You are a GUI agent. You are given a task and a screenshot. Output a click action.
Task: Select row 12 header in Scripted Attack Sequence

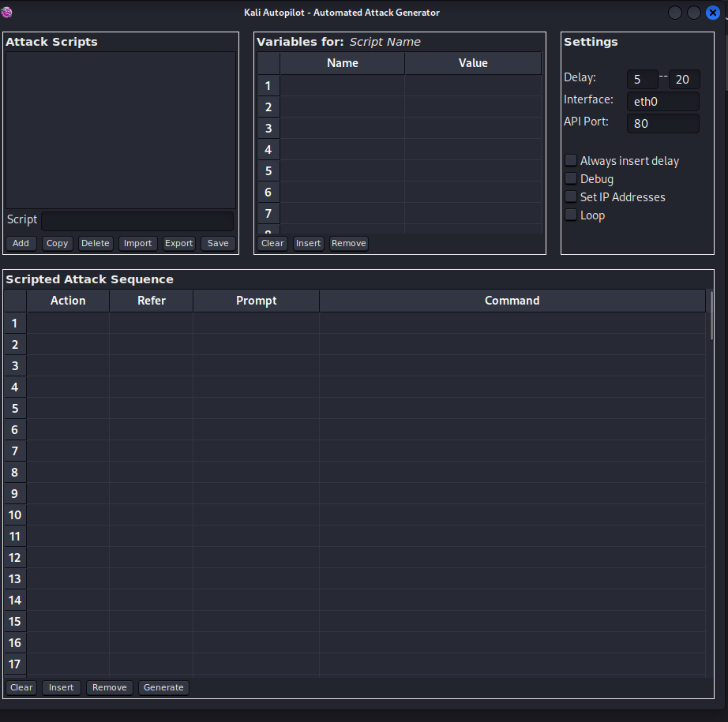pos(15,558)
